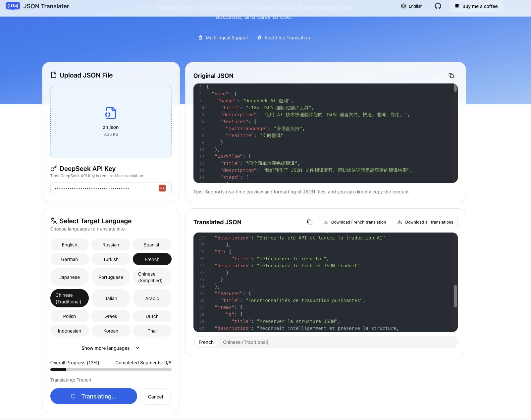This screenshot has height=420, width=531.
Task: Download all translations
Action: click(x=425, y=222)
